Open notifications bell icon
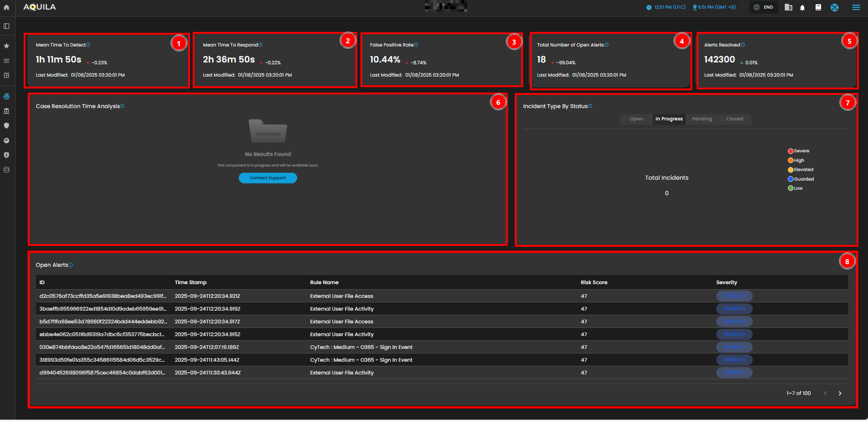 [802, 7]
